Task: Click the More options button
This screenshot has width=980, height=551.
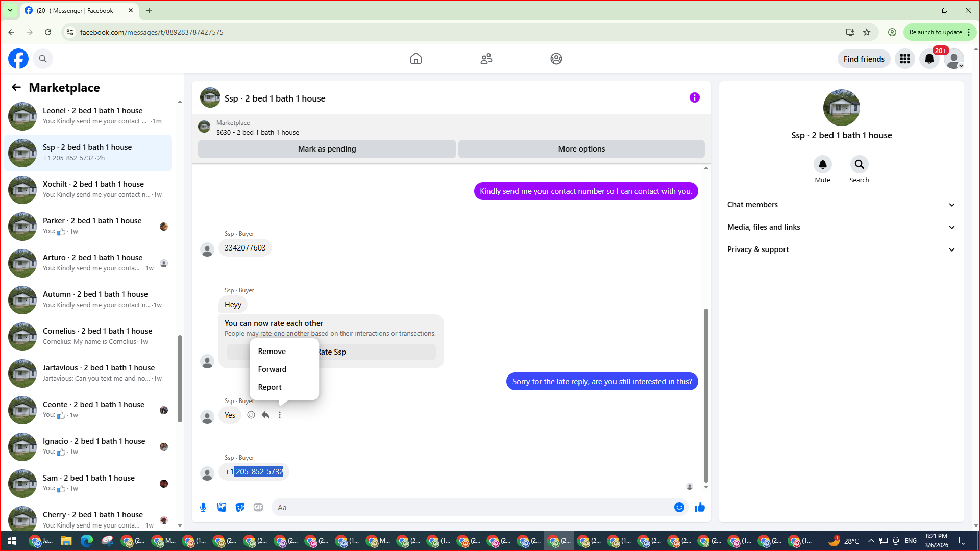Action: click(x=581, y=149)
